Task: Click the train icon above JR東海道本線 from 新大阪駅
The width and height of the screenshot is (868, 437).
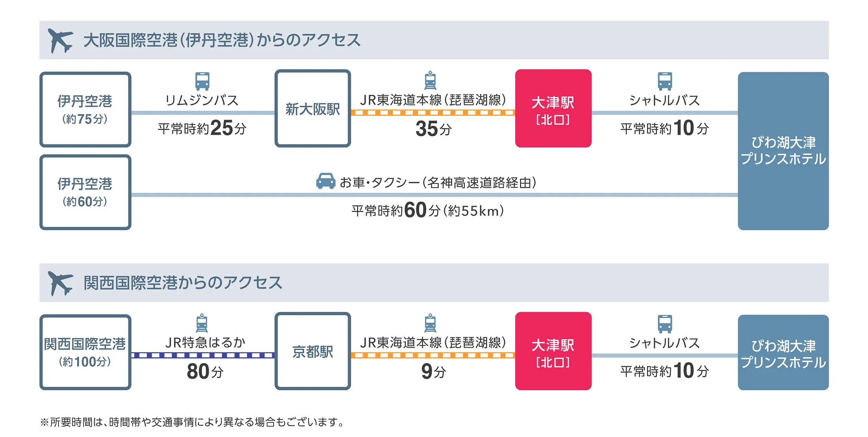Action: 430,80
